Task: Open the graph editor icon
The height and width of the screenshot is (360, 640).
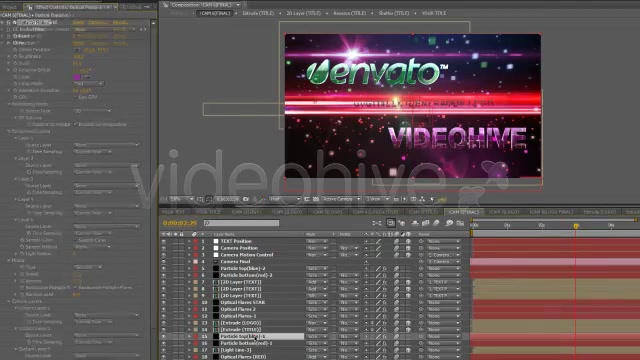Action: click(x=460, y=223)
